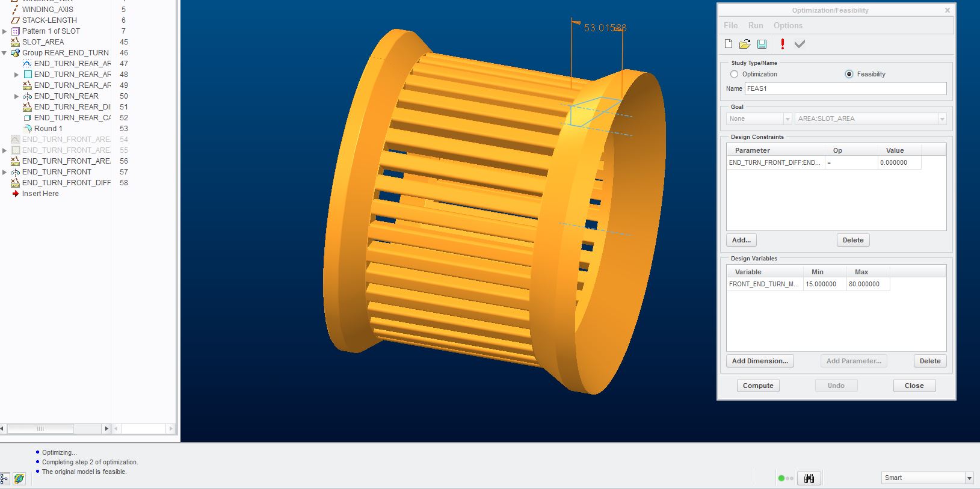Click the Max value 80.000000 cell
The image size is (980, 489).
pos(868,284)
